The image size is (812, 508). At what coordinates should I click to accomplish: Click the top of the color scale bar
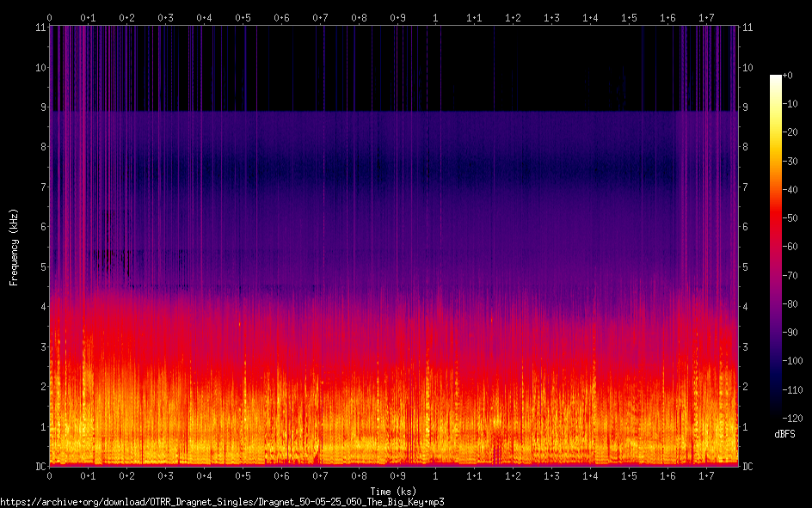[776, 77]
